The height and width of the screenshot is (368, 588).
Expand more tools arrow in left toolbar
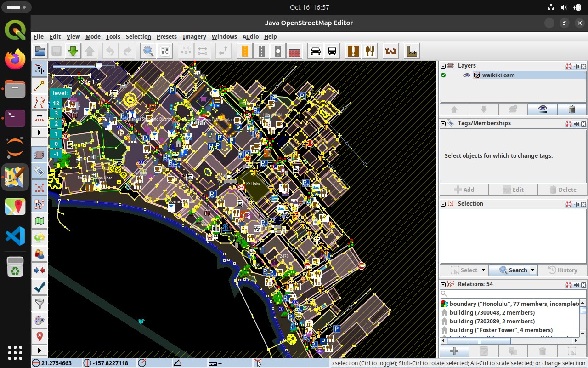pyautogui.click(x=40, y=132)
